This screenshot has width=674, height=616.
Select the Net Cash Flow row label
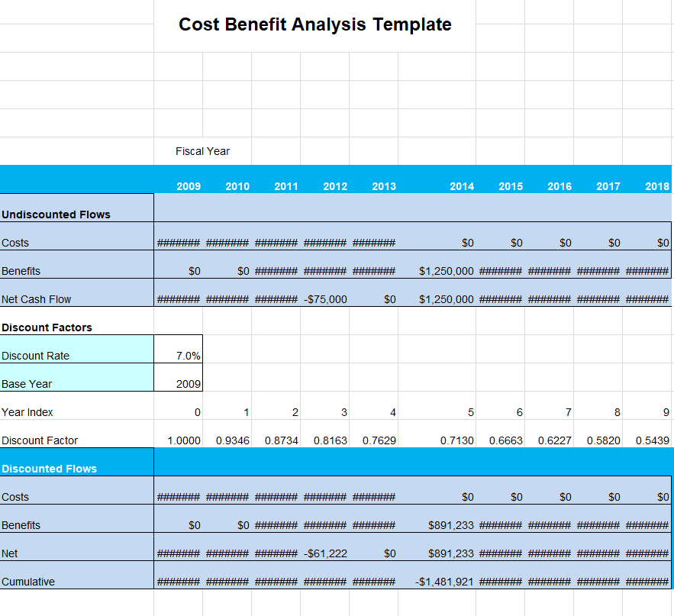(x=36, y=299)
